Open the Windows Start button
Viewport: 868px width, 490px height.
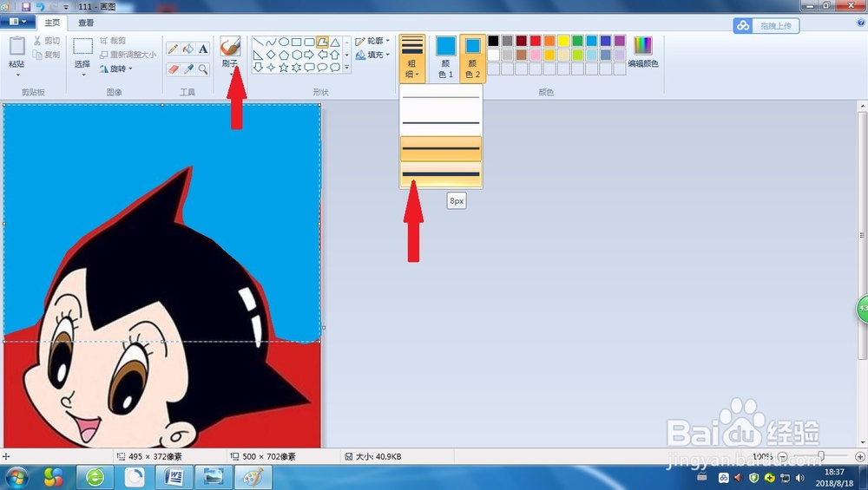16,477
